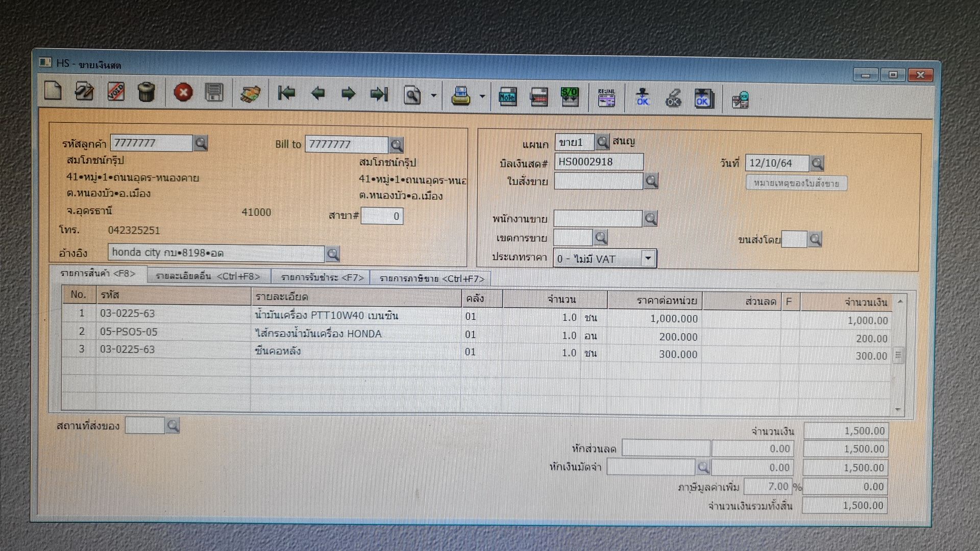This screenshot has height=551, width=980.
Task: Click the search document magnifier icon
Action: pyautogui.click(x=412, y=95)
